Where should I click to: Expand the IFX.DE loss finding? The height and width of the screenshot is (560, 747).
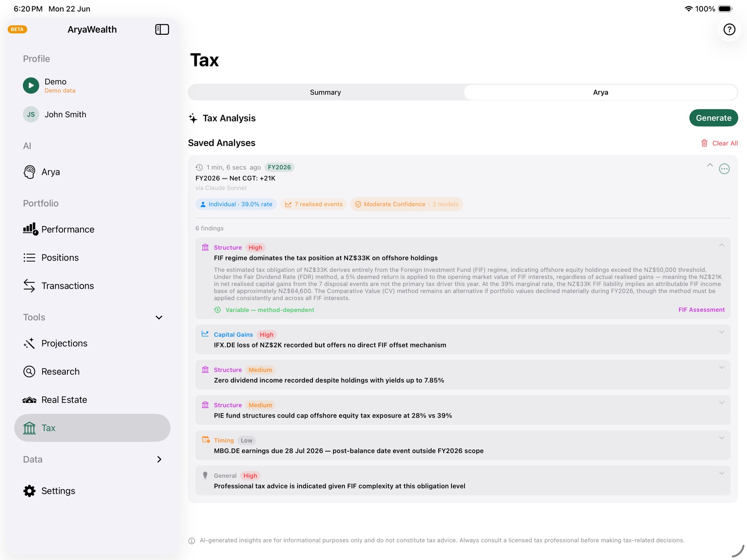pyautogui.click(x=722, y=332)
